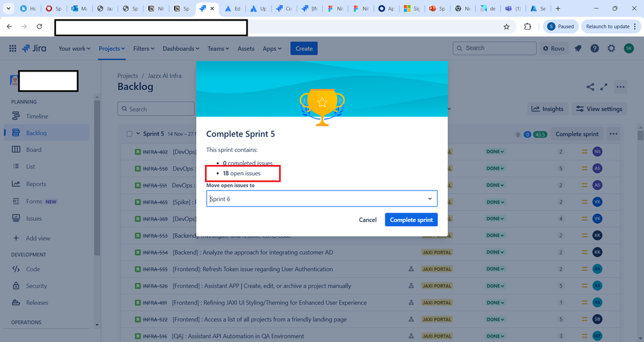
Task: Go back in browser history
Action: coord(9,26)
